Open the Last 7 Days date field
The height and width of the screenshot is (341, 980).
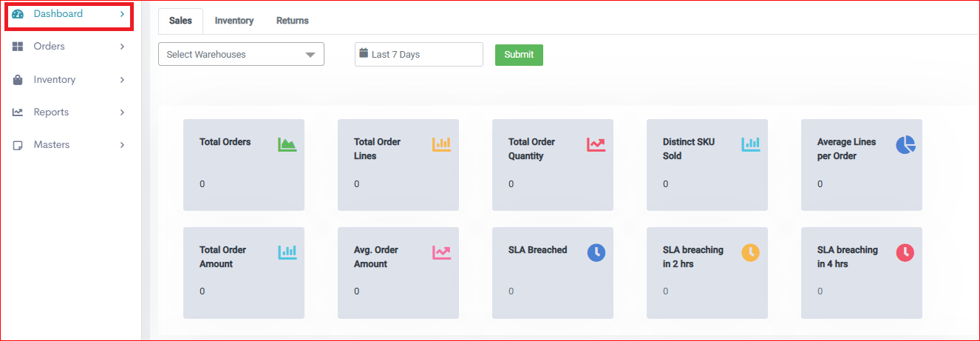(x=419, y=54)
